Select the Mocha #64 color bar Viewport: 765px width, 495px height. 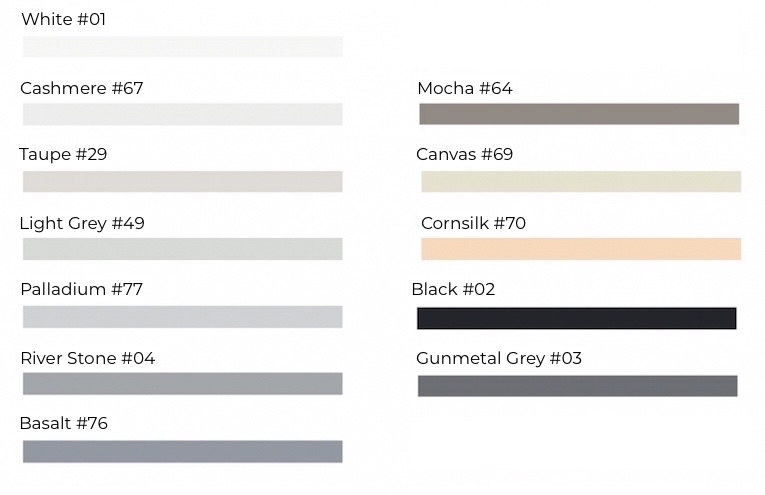point(578,114)
